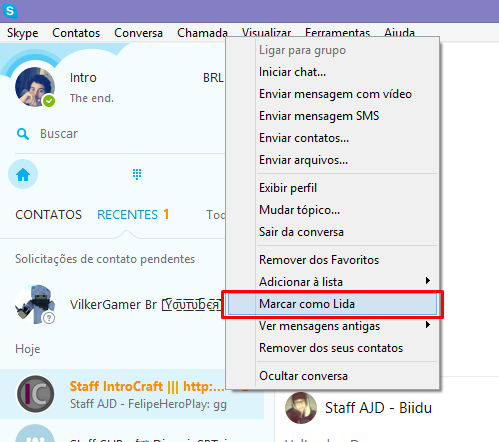
Task: Click the search magnifier icon
Action: (23, 134)
